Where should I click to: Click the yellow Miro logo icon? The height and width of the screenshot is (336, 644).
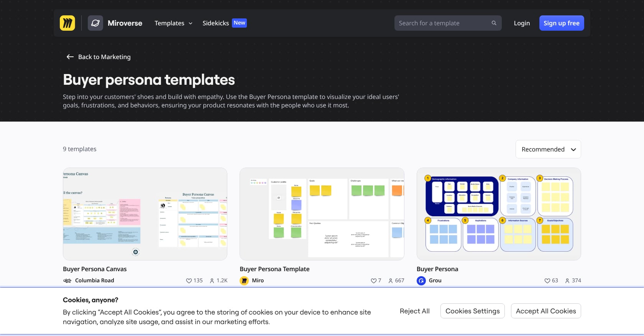tap(67, 23)
